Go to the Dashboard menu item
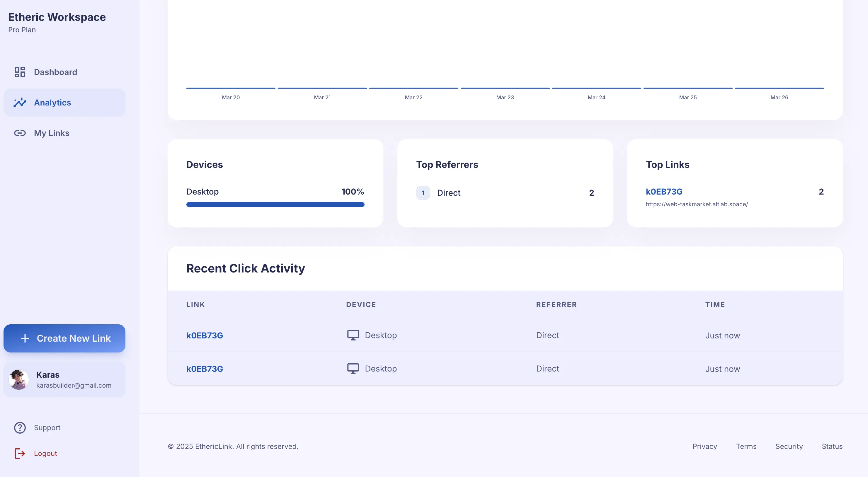This screenshot has width=868, height=477. 56,72
